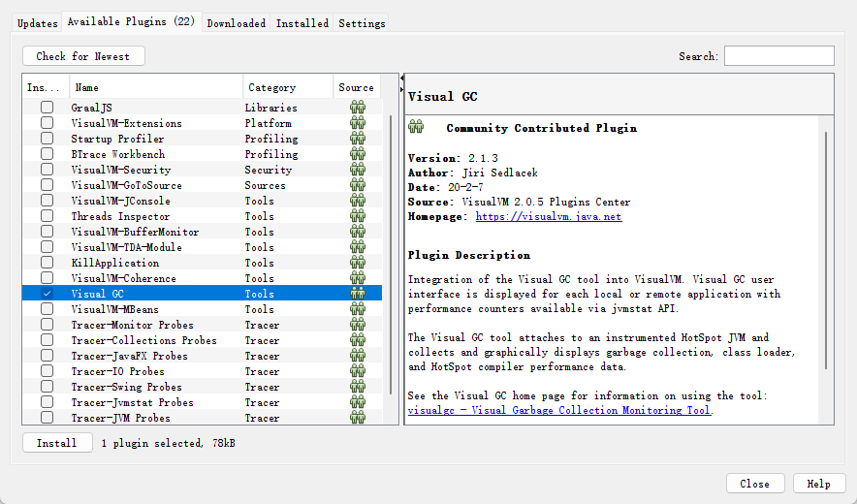This screenshot has height=504, width=857.
Task: Switch to the Updates tab
Action: click(x=37, y=23)
